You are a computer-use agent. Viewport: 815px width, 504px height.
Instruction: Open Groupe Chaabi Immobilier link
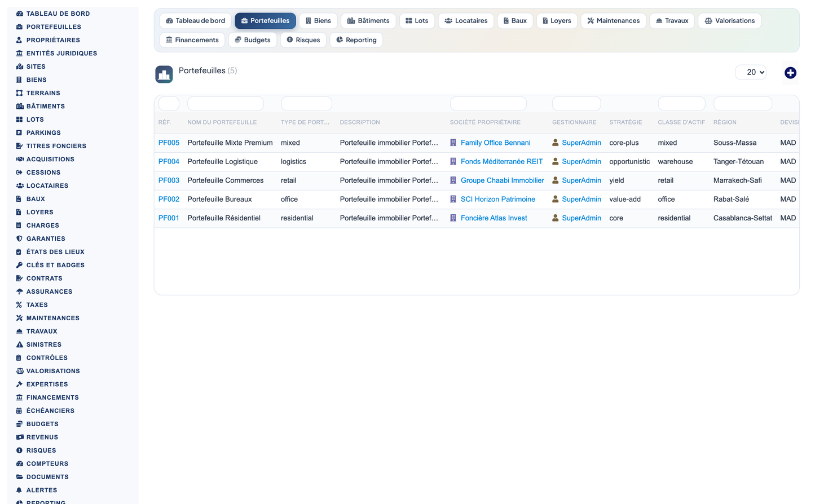(x=503, y=180)
